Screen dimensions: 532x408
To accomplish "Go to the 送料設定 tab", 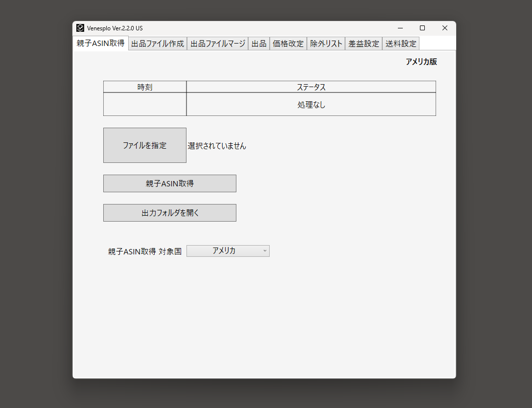I will pos(401,44).
